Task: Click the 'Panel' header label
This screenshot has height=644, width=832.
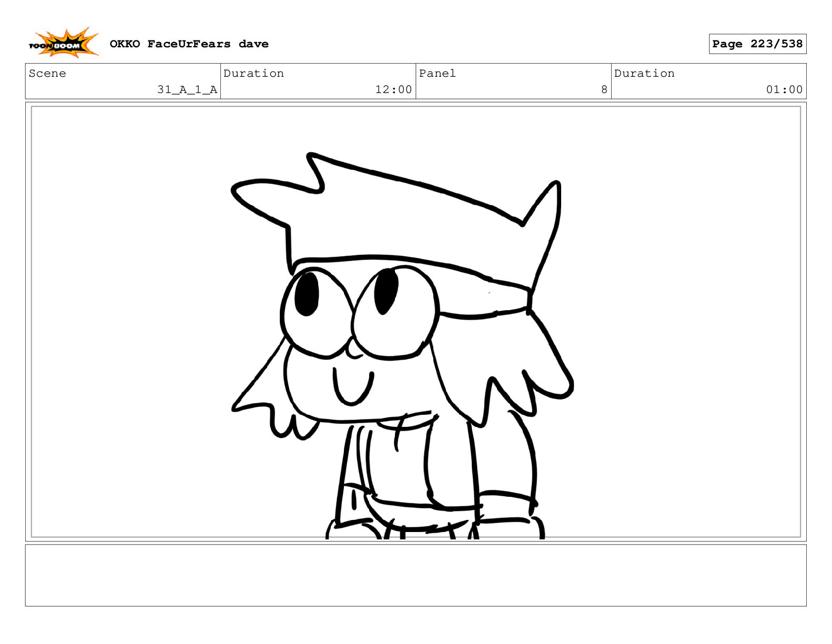Action: tap(437, 74)
